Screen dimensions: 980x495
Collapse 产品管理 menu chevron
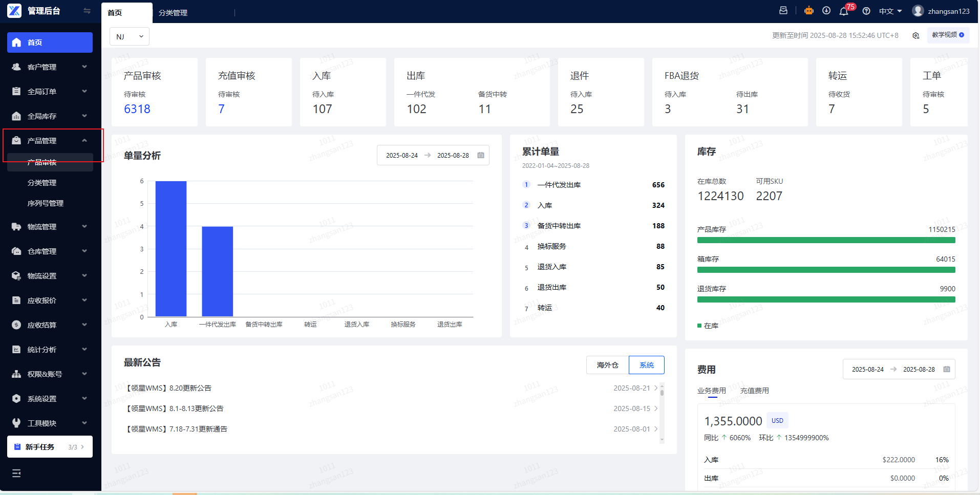coord(84,140)
